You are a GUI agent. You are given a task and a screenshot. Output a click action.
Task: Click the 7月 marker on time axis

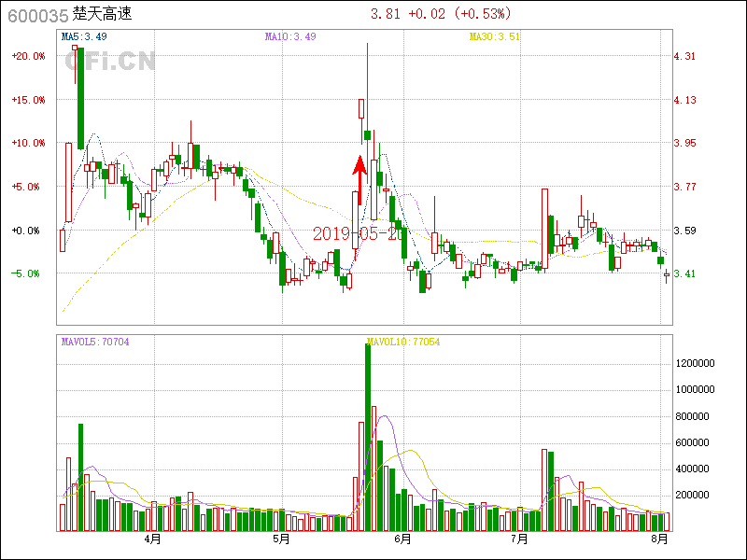point(520,539)
